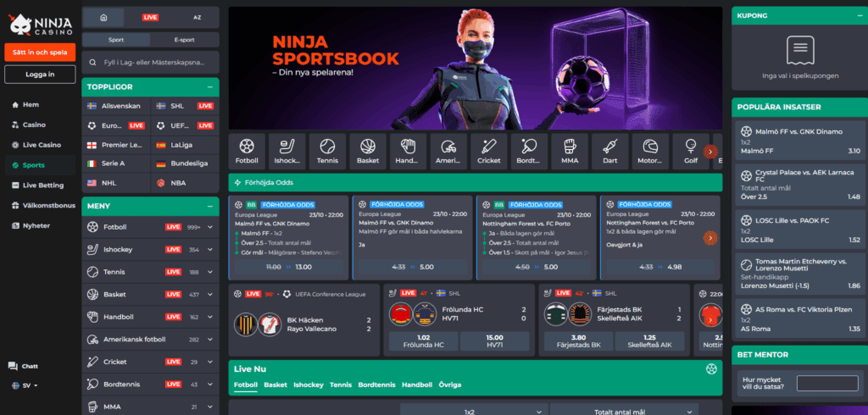
Task: Collapse the Toppligor section
Action: [210, 87]
